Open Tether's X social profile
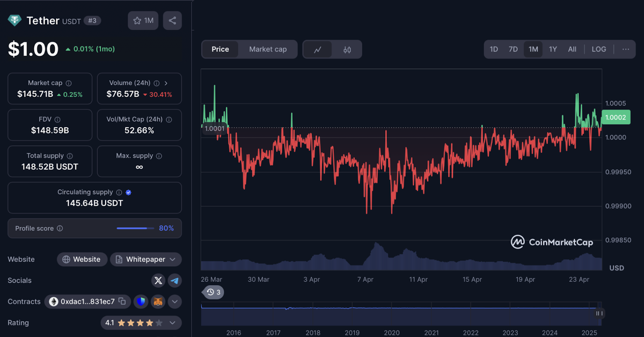This screenshot has width=644, height=337. [x=158, y=280]
